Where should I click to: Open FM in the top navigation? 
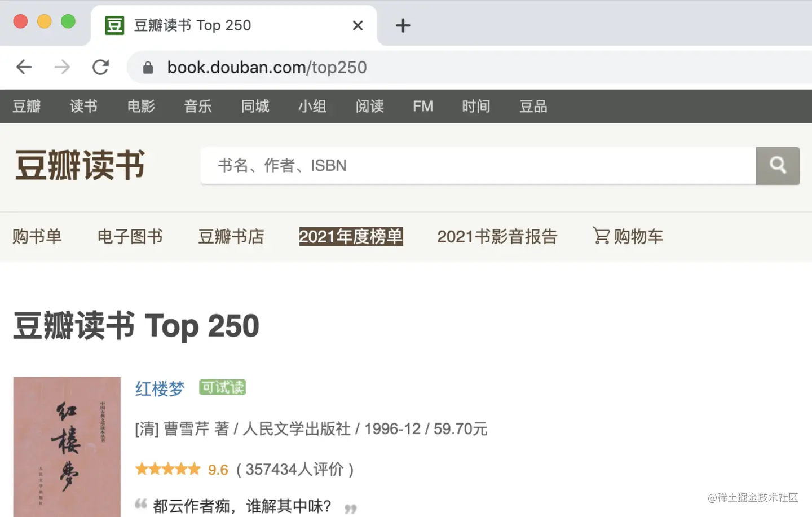tap(423, 106)
